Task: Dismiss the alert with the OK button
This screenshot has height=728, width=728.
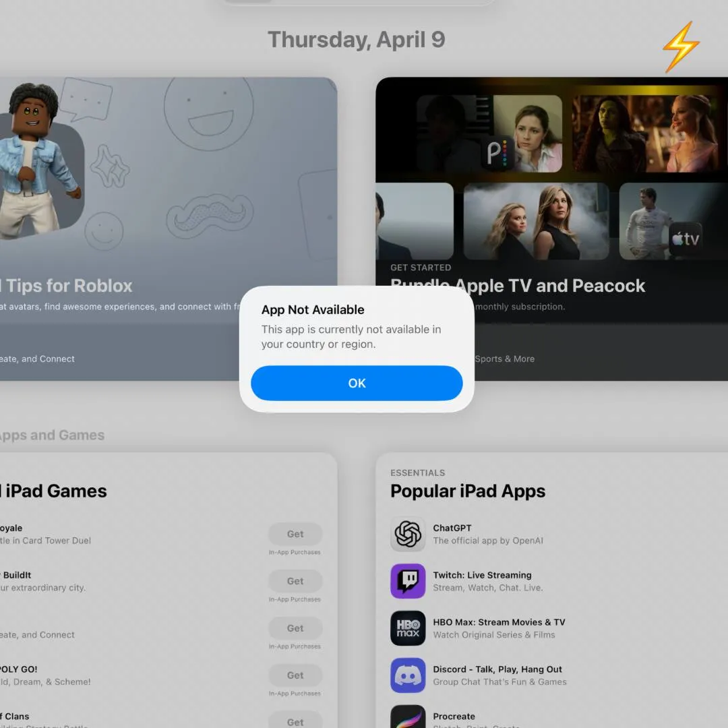Action: (x=357, y=383)
